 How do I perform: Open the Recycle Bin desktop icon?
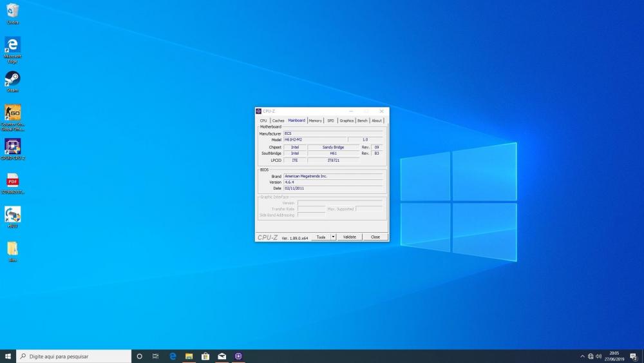coord(12,11)
